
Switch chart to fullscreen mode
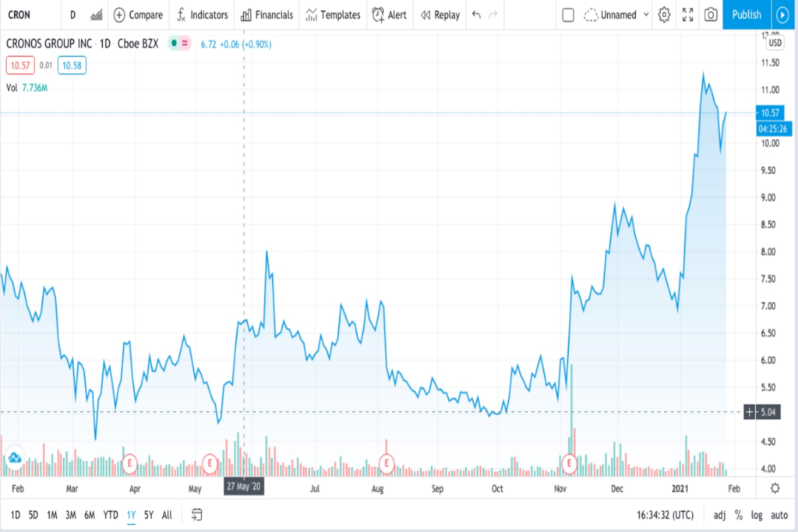687,15
